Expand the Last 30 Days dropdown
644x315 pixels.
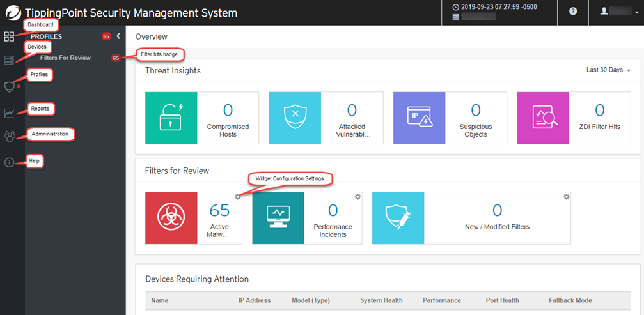(608, 70)
